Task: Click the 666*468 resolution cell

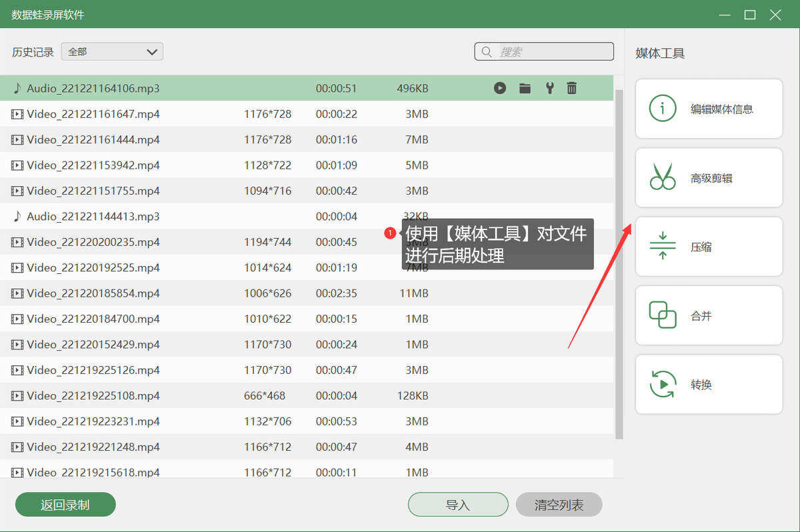Action: coord(265,395)
